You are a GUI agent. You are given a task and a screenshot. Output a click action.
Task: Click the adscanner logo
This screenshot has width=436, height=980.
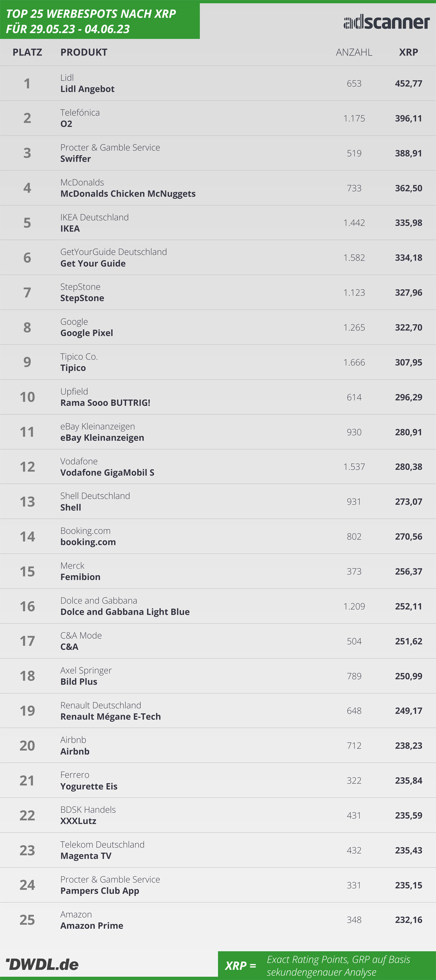(387, 22)
